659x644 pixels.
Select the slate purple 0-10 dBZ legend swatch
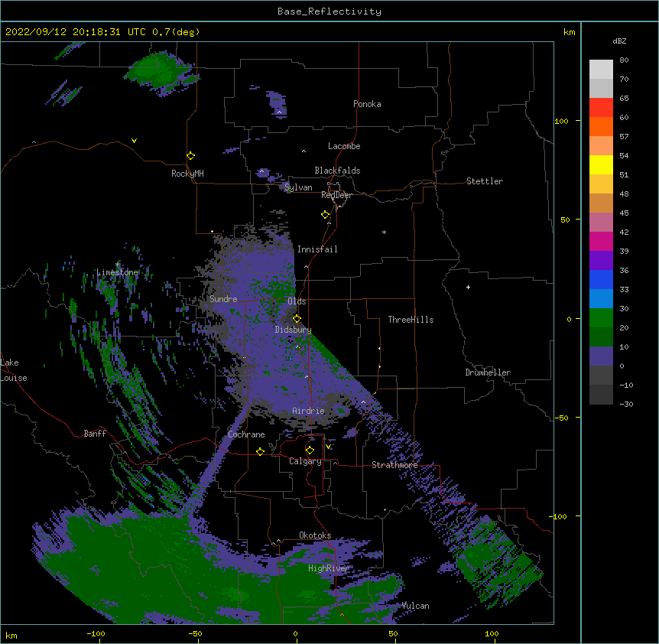[601, 356]
